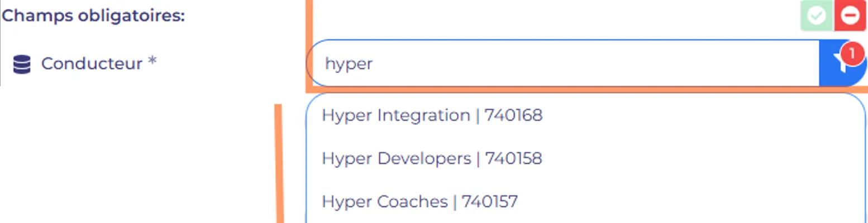Click the red badge showing 1
The image size is (868, 223).
(852, 54)
